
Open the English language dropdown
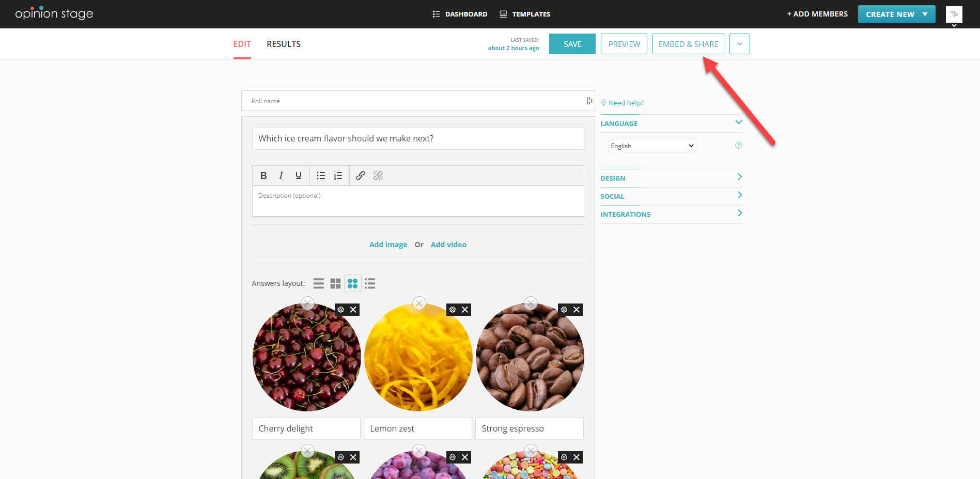click(x=651, y=145)
